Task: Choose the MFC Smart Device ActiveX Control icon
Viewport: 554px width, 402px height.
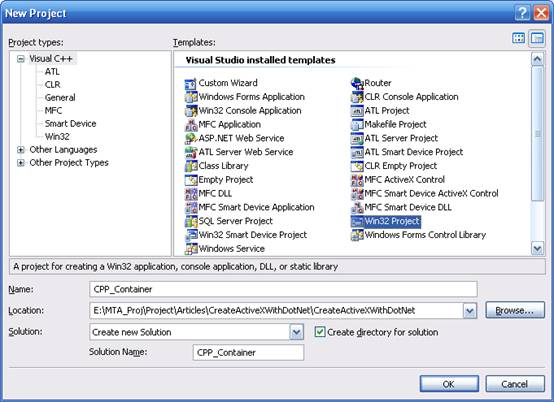Action: [357, 194]
